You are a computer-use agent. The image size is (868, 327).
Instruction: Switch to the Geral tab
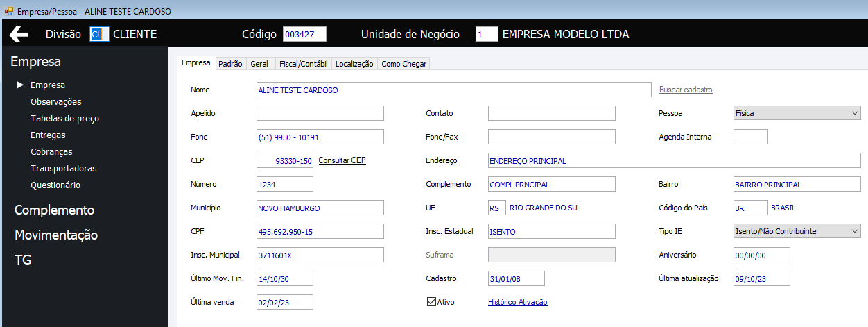(259, 64)
